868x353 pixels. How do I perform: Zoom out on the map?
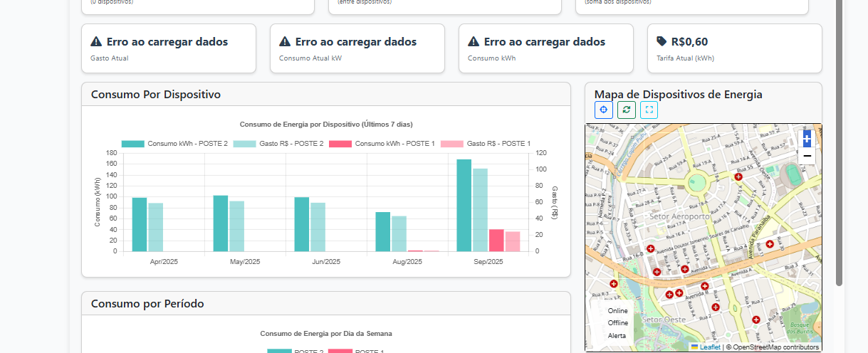pyautogui.click(x=807, y=155)
